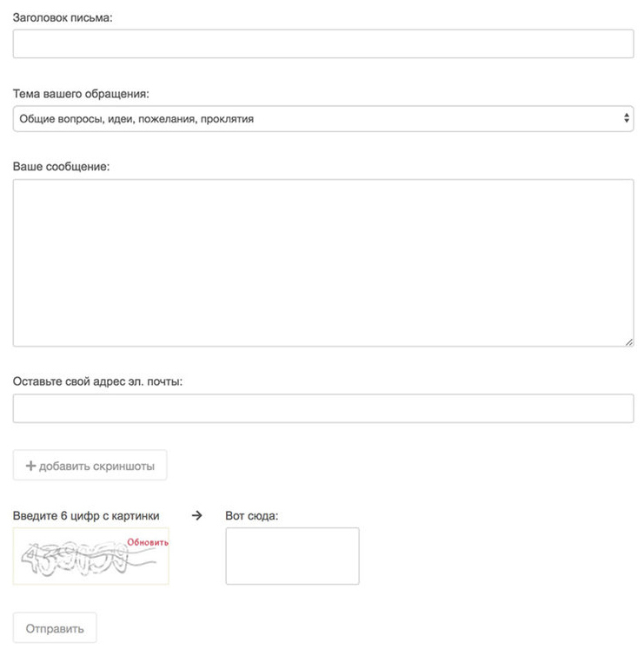The width and height of the screenshot is (644, 649).
Task: Click the email address input field
Action: 322,408
